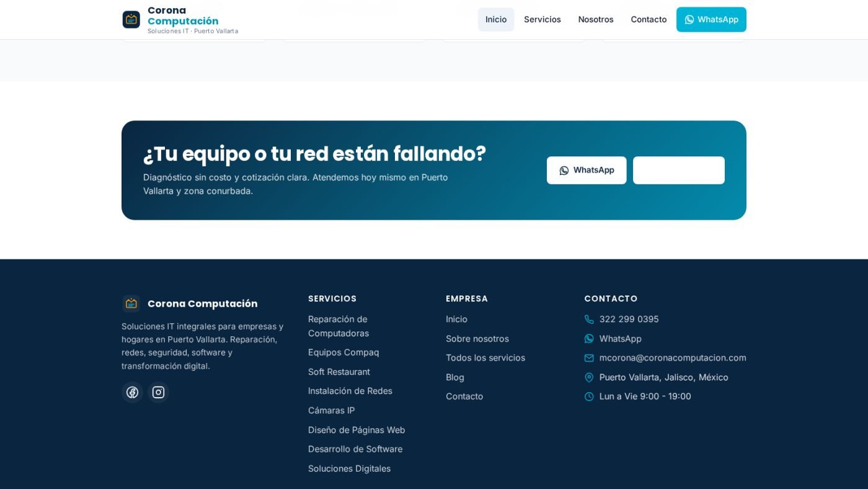Open Instalación de Redes footer link
Screen dimensions: 868x489
tap(350, 391)
